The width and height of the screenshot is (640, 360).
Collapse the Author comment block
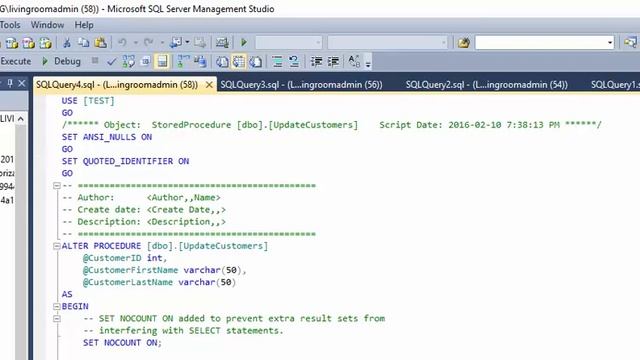[57, 186]
